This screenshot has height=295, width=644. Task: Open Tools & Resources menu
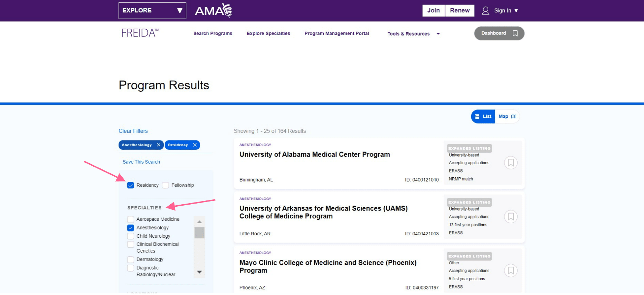coord(409,34)
